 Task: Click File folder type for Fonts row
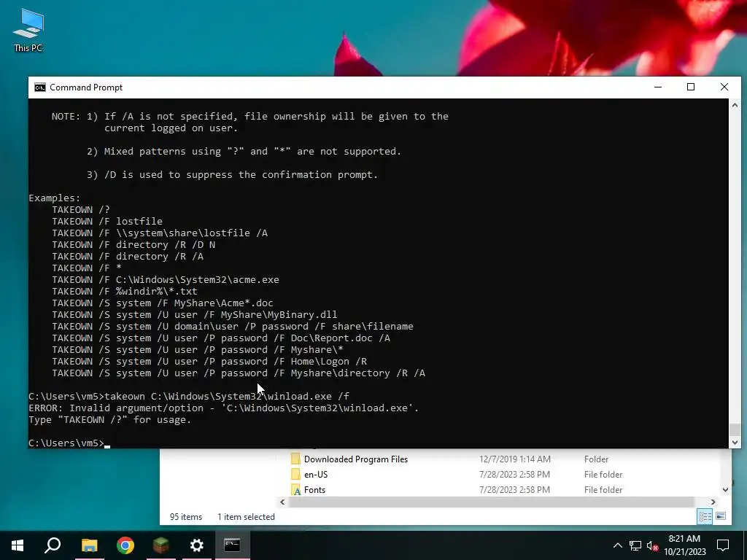[x=603, y=489]
